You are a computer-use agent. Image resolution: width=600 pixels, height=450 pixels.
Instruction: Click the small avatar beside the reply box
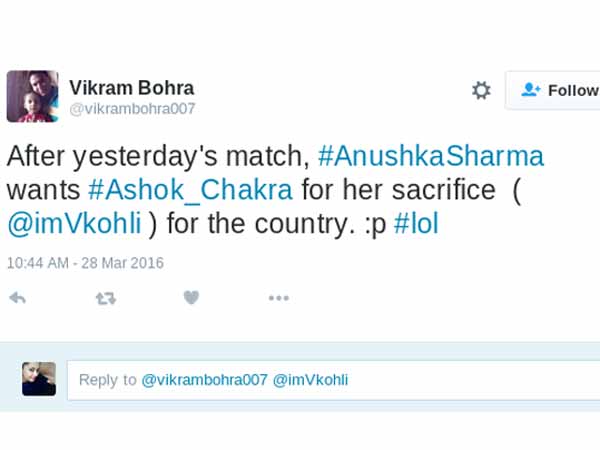39,379
